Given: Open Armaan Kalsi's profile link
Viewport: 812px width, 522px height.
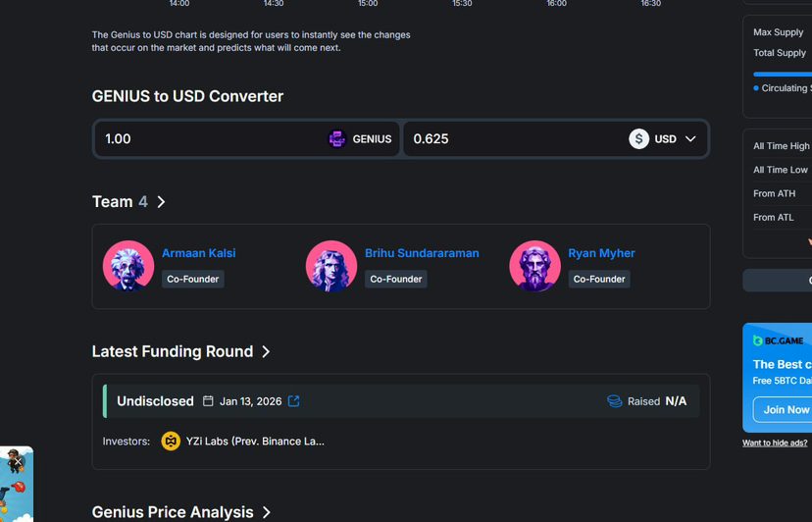Looking at the screenshot, I should coord(198,253).
